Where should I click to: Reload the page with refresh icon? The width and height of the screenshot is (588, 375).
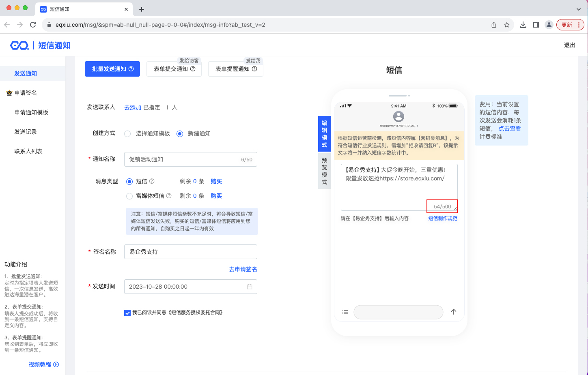pos(33,25)
